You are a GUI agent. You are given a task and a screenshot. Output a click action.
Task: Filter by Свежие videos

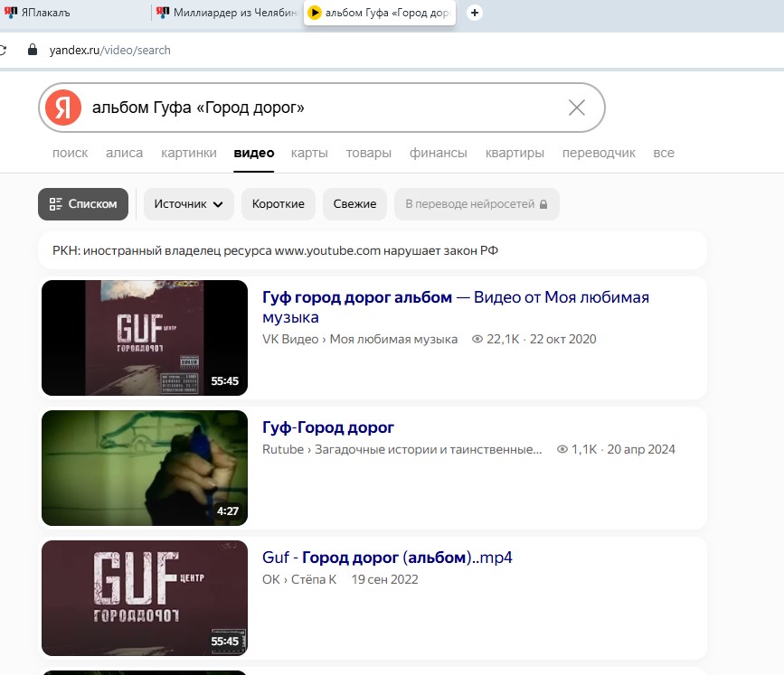point(354,204)
